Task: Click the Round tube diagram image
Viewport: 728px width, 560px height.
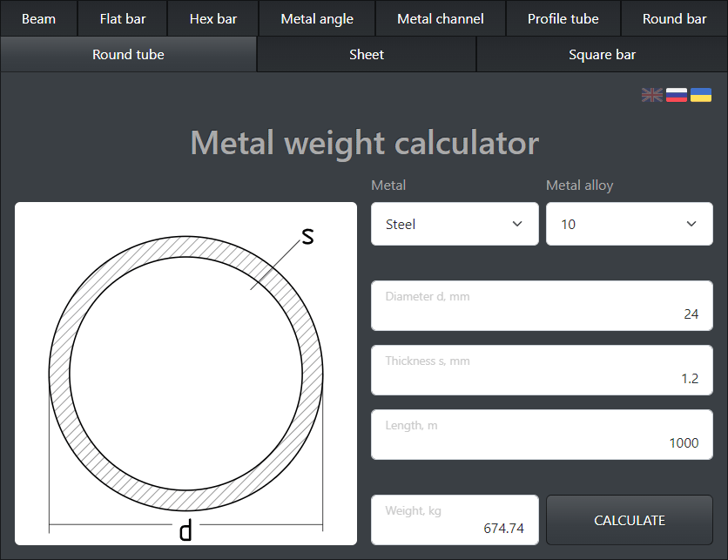Action: [185, 373]
